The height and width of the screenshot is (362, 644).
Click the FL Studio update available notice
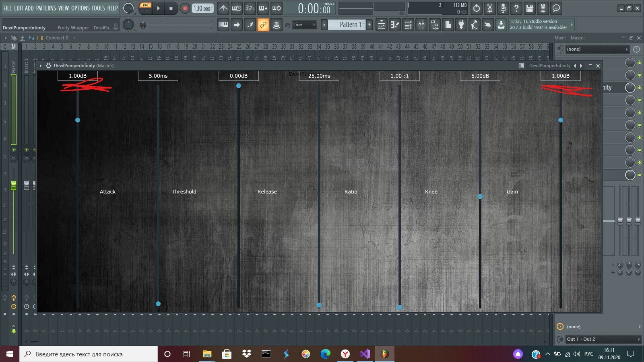click(538, 25)
